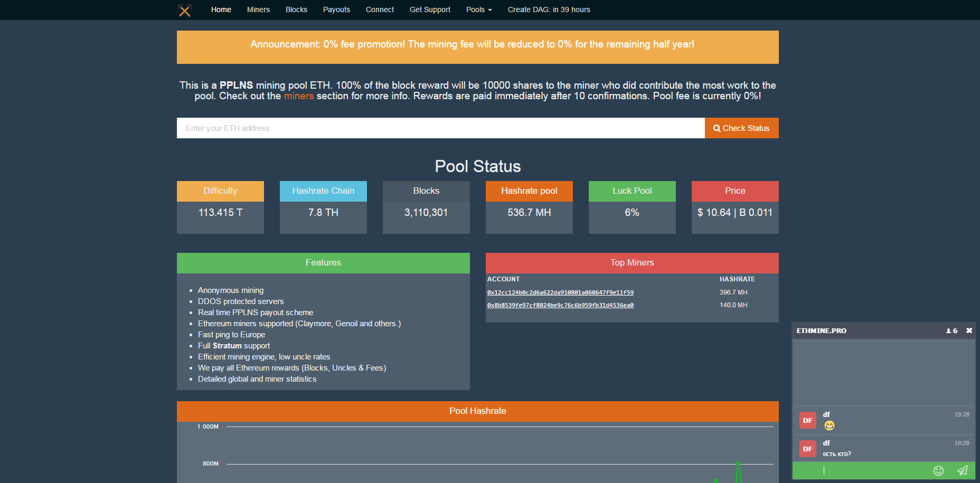The height and width of the screenshot is (483, 980).
Task: Open the chat emoji picker smiley icon
Action: [938, 471]
